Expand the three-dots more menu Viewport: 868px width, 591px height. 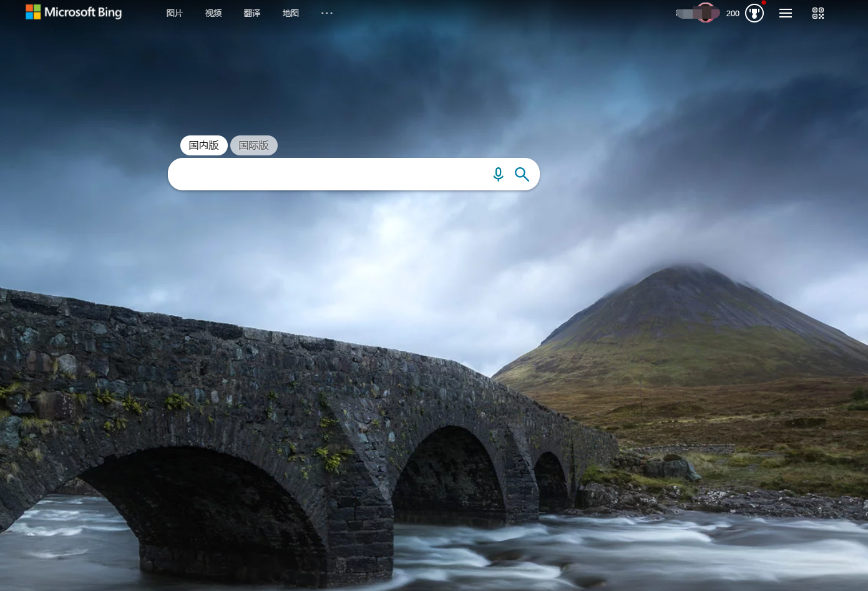[327, 13]
